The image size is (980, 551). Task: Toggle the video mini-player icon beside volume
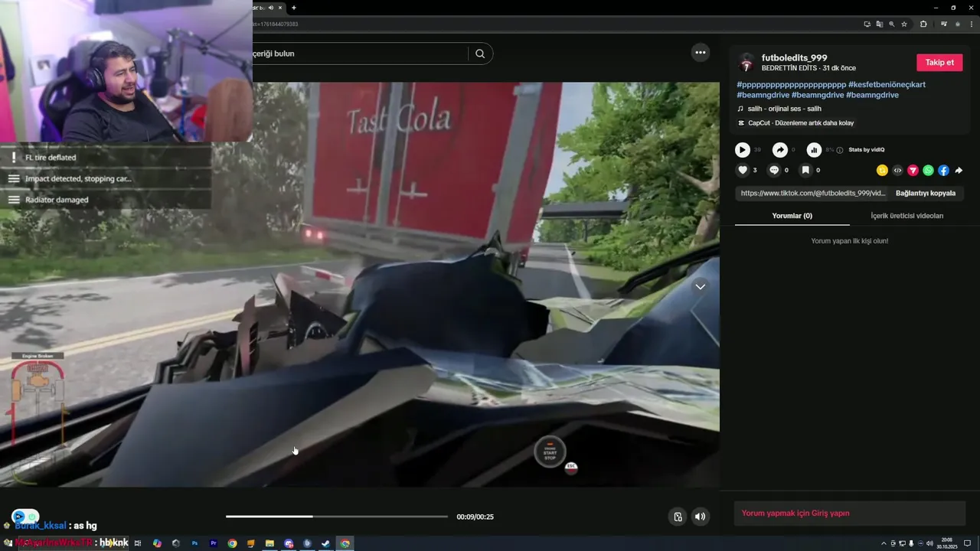click(x=678, y=517)
